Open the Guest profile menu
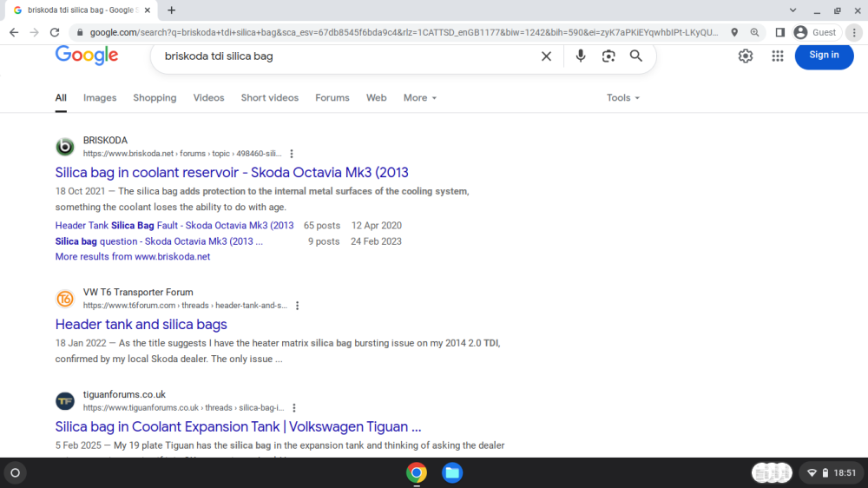Viewport: 868px width, 488px height. [x=816, y=33]
